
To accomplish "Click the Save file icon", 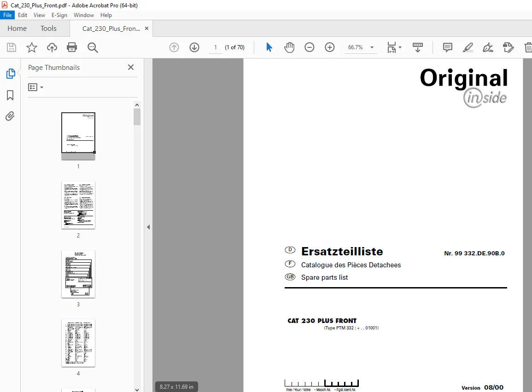I will click(12, 47).
